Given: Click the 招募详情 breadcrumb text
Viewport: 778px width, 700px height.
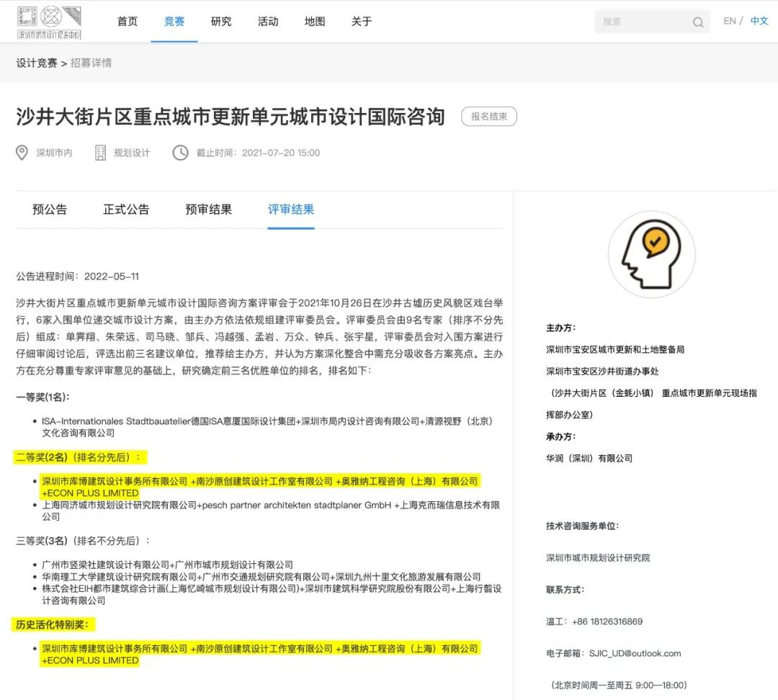Looking at the screenshot, I should tap(91, 63).
